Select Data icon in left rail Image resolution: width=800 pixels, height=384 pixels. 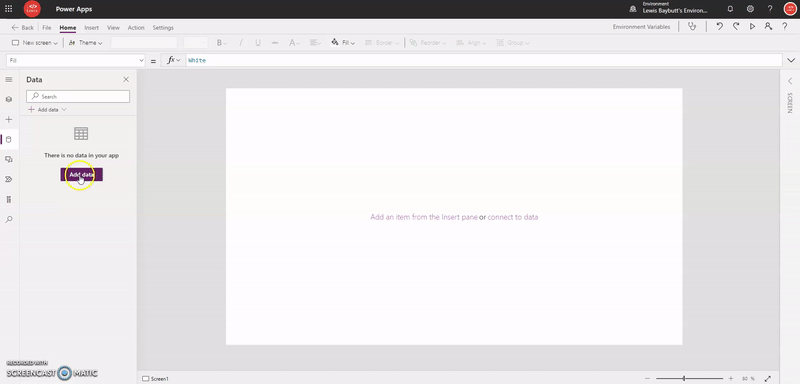tap(9, 139)
